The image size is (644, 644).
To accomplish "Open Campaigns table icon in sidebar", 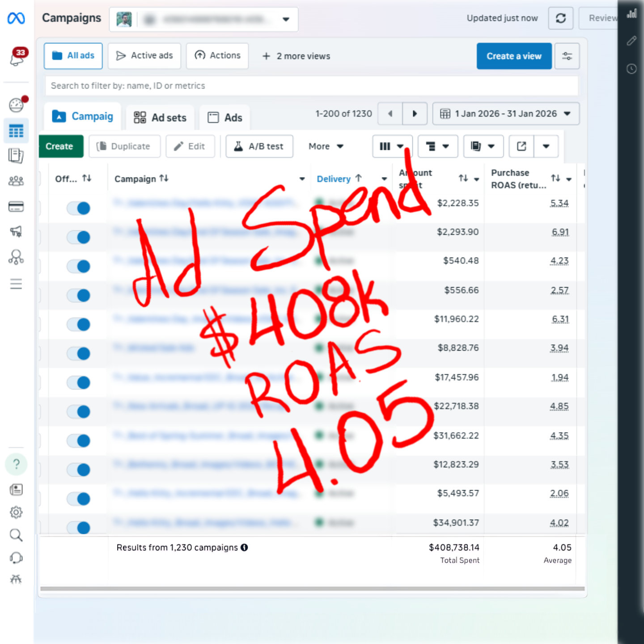I will point(16,131).
